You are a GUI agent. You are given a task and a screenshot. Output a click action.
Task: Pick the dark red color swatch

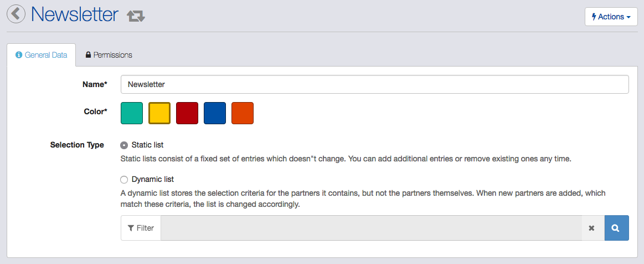[x=187, y=113]
